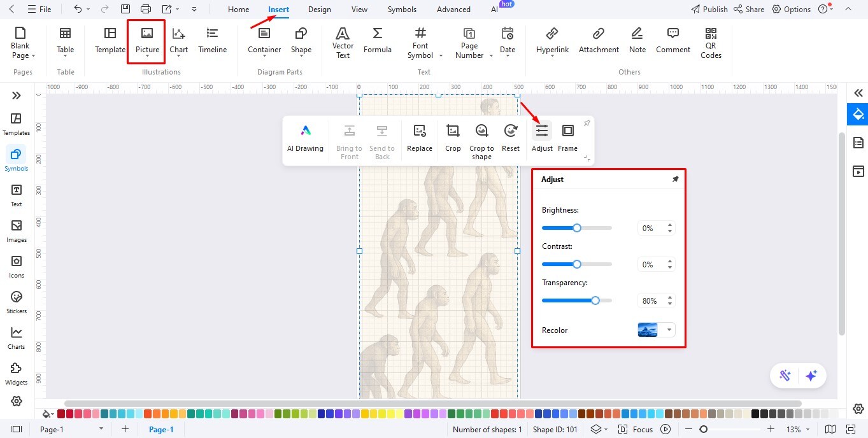The width and height of the screenshot is (868, 438).
Task: Click the zoom in plus button
Action: tap(771, 429)
